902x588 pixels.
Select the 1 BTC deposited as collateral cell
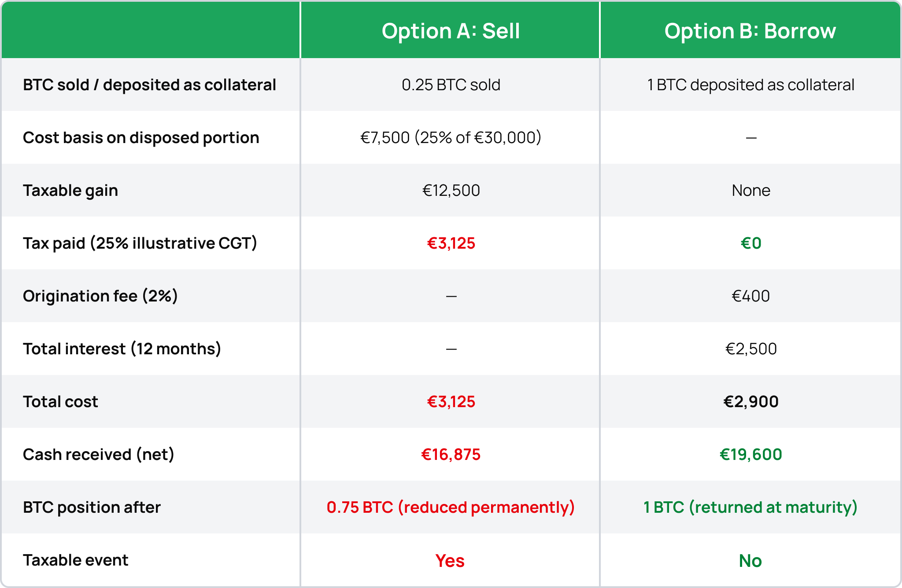[750, 85]
